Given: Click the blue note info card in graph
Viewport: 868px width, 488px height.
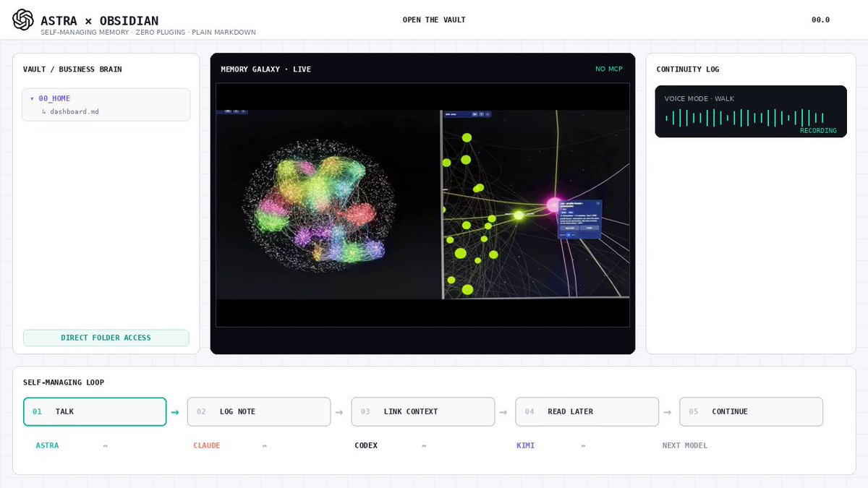Looking at the screenshot, I should point(580,220).
